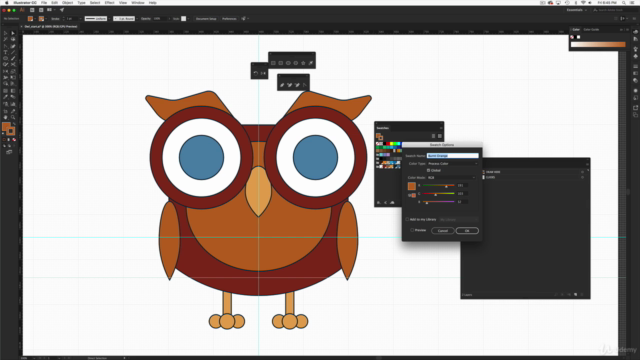Click the R value input field
640x360 pixels.
coord(462,185)
